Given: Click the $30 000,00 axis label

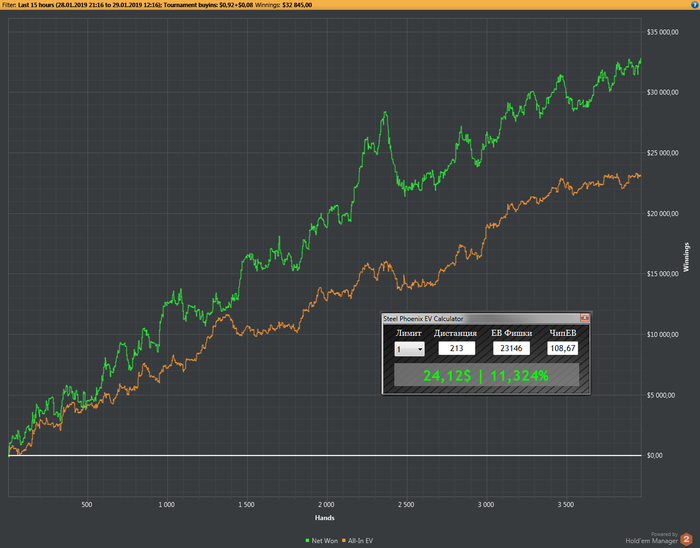Looking at the screenshot, I should pos(662,92).
